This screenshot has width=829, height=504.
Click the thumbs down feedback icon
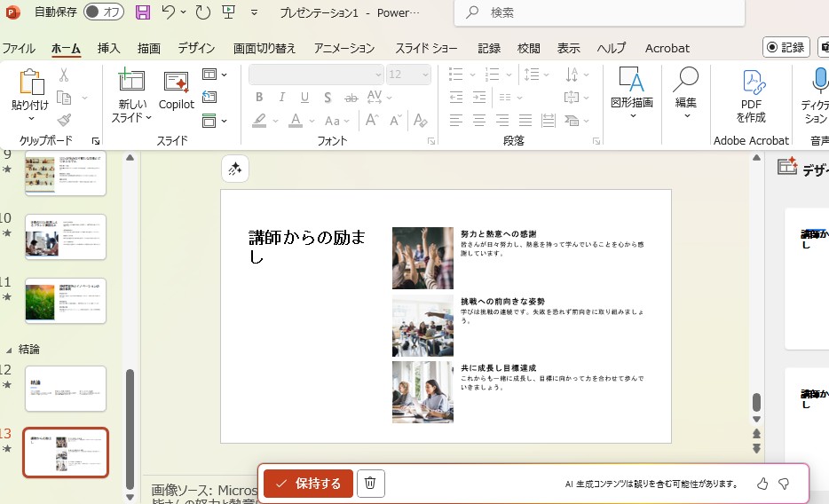point(784,484)
